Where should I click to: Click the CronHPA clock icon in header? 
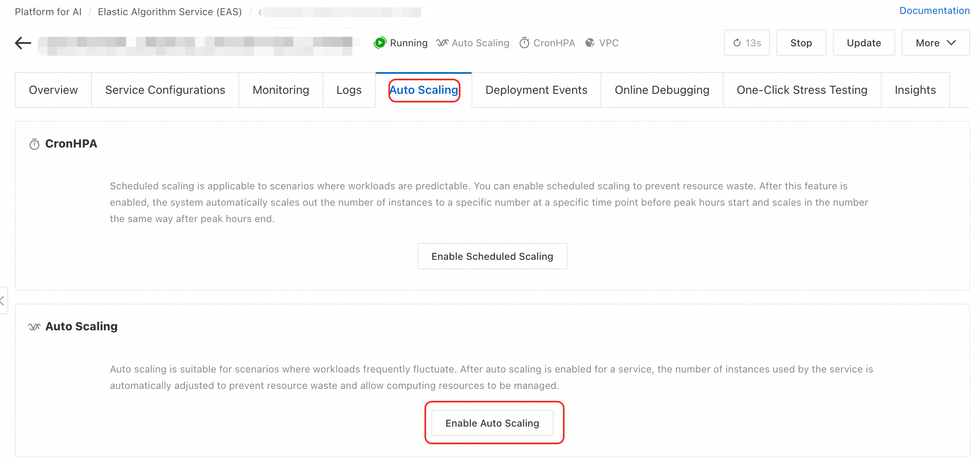coord(524,43)
